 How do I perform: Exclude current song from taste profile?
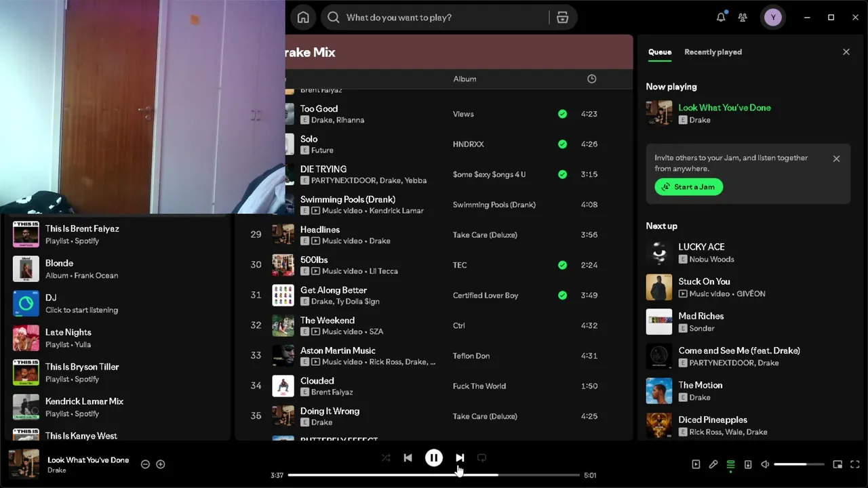[145, 464]
